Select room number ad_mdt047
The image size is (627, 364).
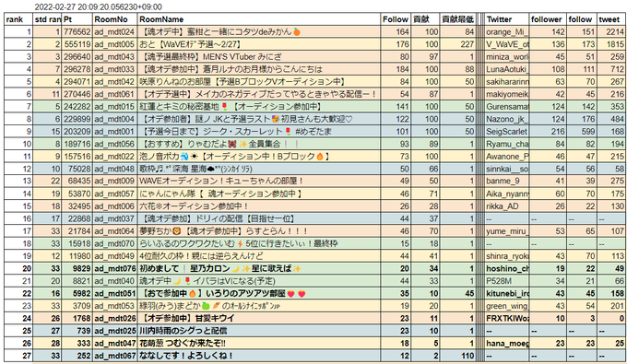pyautogui.click(x=114, y=343)
